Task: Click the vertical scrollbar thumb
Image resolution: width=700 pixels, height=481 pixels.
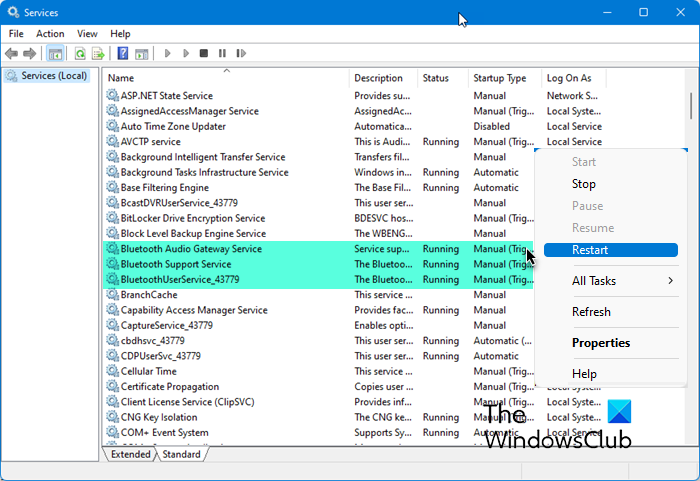Action: (691, 106)
